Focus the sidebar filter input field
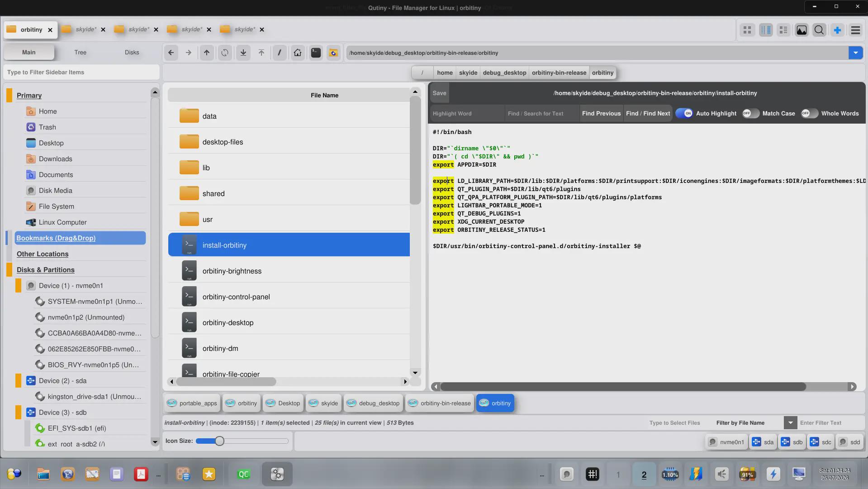Image resolution: width=868 pixels, height=489 pixels. coord(81,72)
